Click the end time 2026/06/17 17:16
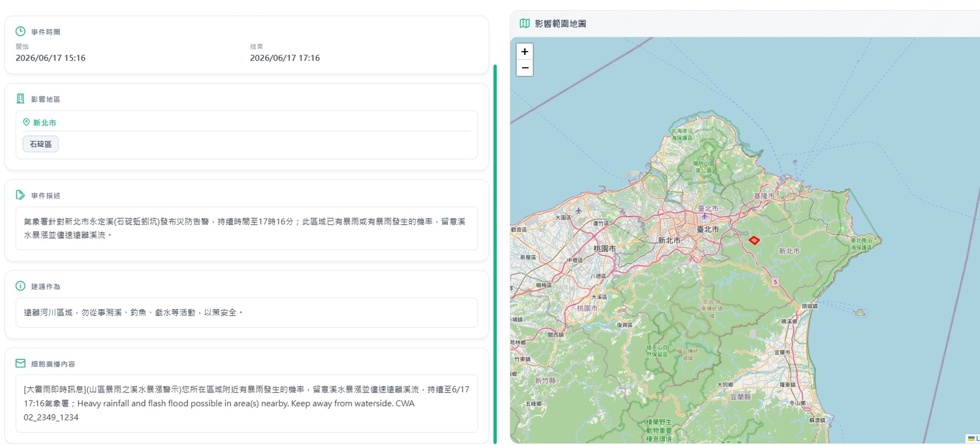 [x=285, y=58]
